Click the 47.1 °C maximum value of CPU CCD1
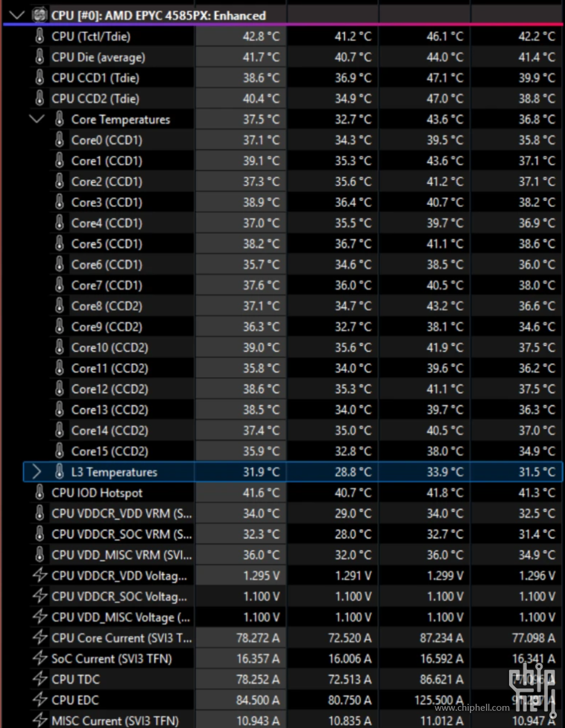565x728 pixels. pyautogui.click(x=445, y=78)
